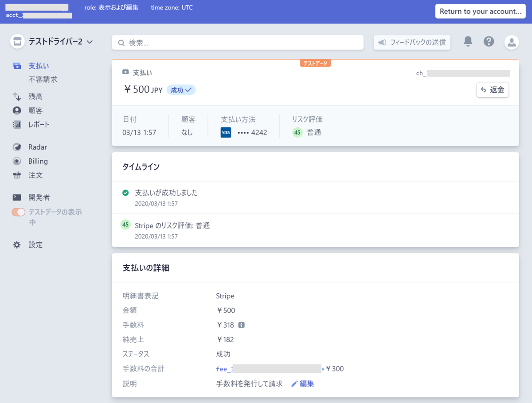This screenshot has width=532, height=403.
Task: Go to 残高 in the sidebar
Action: click(35, 96)
